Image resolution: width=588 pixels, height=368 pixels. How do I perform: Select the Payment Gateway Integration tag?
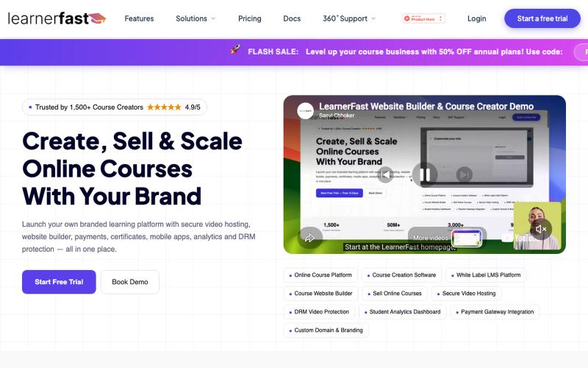pos(495,312)
